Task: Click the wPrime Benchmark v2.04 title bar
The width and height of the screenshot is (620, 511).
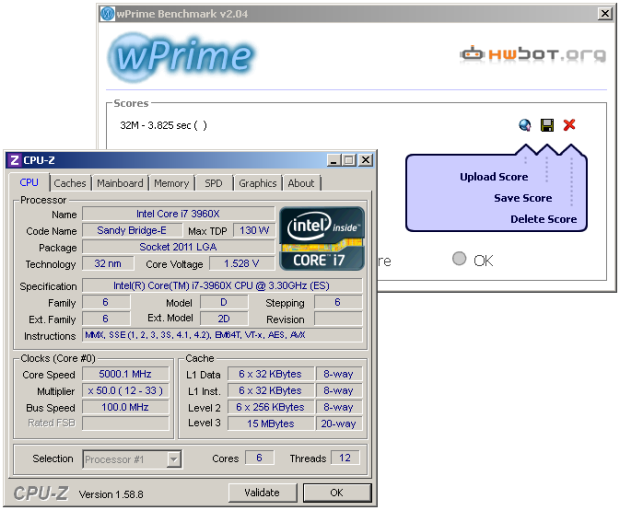Action: (x=356, y=14)
